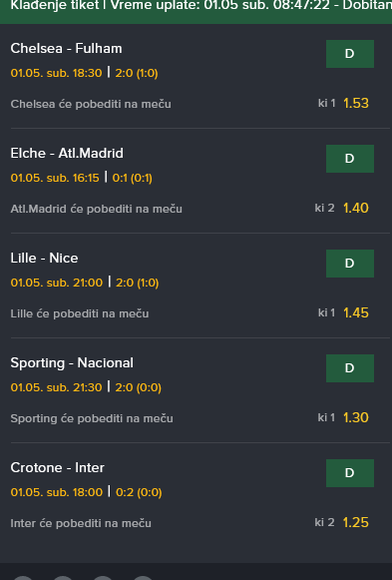Open the Crotone - Inter match title
Screen dimensions: 392x580
(57, 467)
